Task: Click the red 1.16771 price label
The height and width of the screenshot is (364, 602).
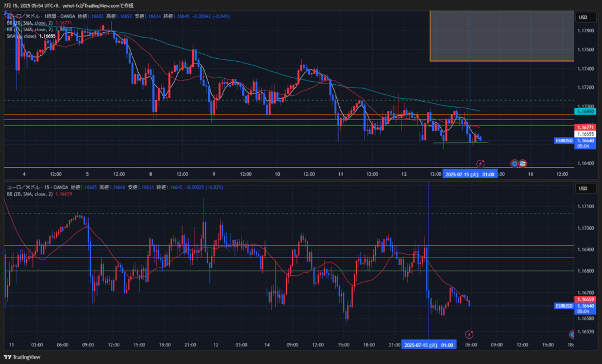Action: click(587, 127)
